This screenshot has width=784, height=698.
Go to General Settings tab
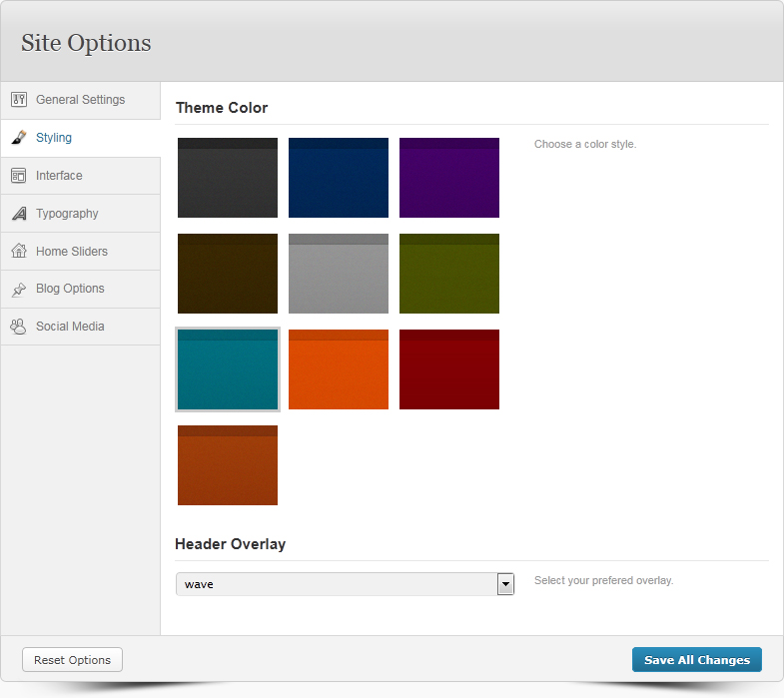[x=80, y=100]
